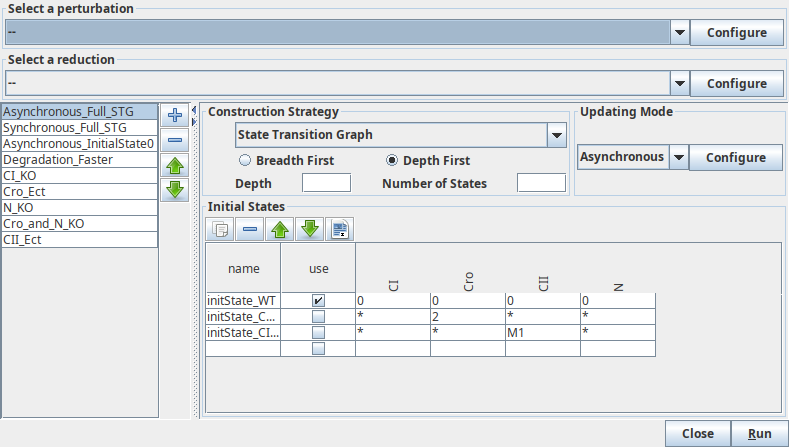The image size is (789, 447).
Task: Run the simulation
Action: pyautogui.click(x=759, y=434)
